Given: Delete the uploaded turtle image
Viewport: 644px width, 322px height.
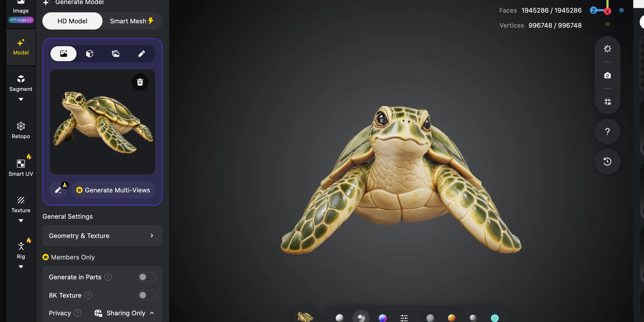Looking at the screenshot, I should 140,82.
